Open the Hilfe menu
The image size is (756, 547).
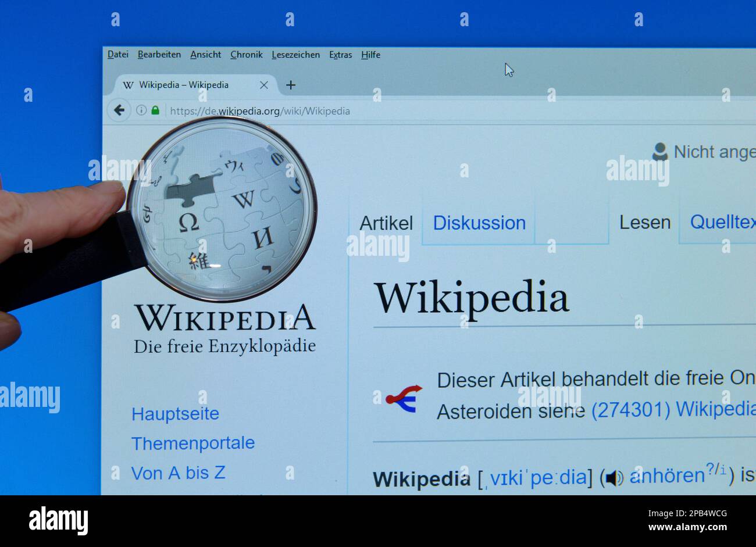pos(371,55)
